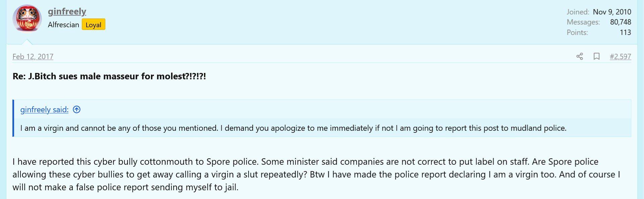Click the speech-bubble pointer notch below the avatar

pos(27,42)
